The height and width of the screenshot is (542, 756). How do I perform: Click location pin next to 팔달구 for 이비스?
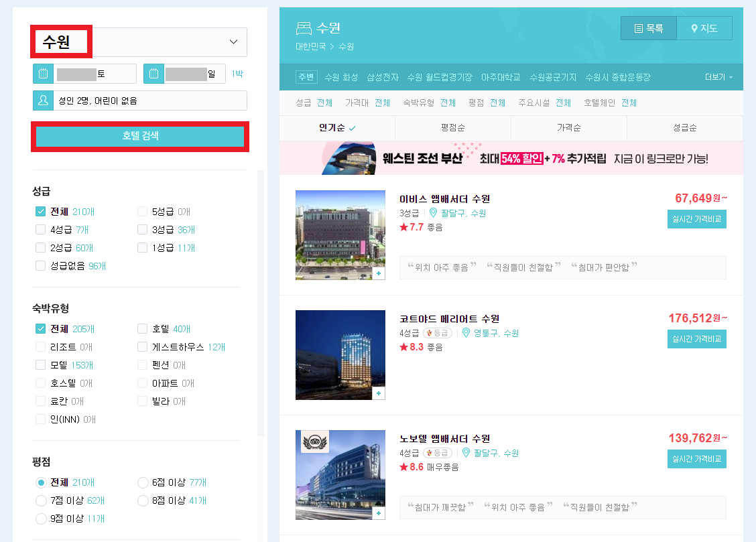433,213
